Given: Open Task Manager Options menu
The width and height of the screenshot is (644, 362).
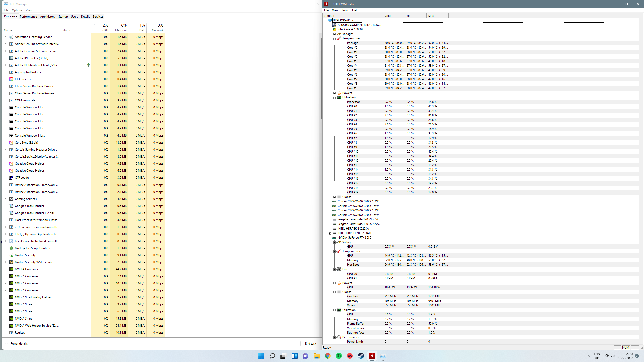Looking at the screenshot, I should [17, 10].
